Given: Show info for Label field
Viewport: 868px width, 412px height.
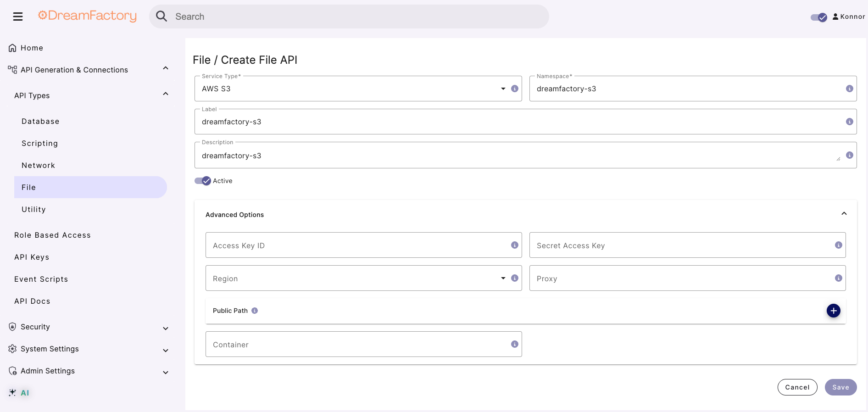Looking at the screenshot, I should [850, 122].
